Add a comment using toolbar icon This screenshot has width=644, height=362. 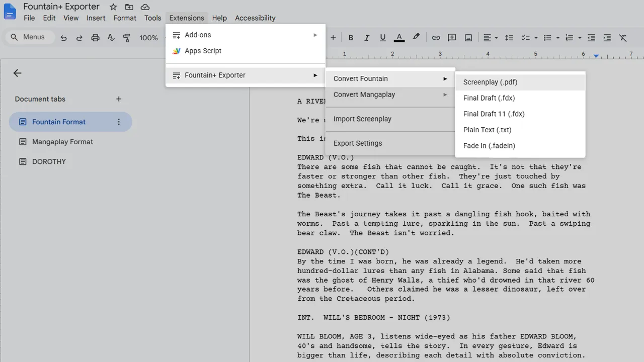[x=452, y=38]
